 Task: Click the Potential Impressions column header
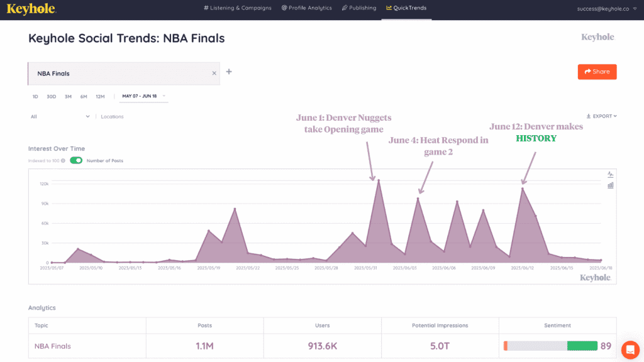pos(440,326)
